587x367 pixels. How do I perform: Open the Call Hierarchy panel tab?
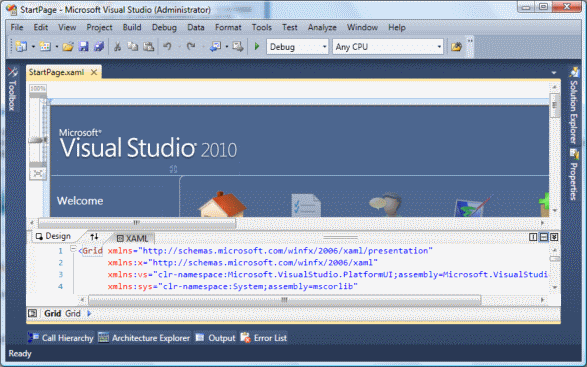pos(61,338)
